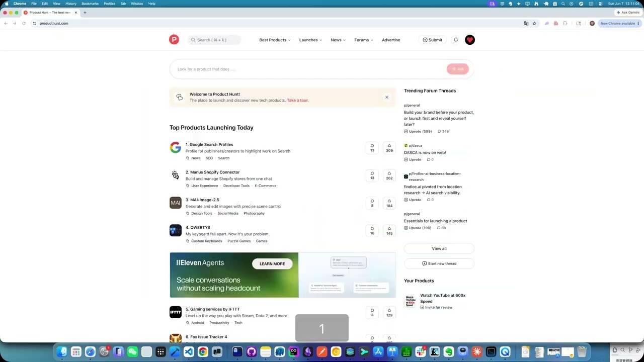
Task: Click Start new thread
Action: (x=439, y=263)
